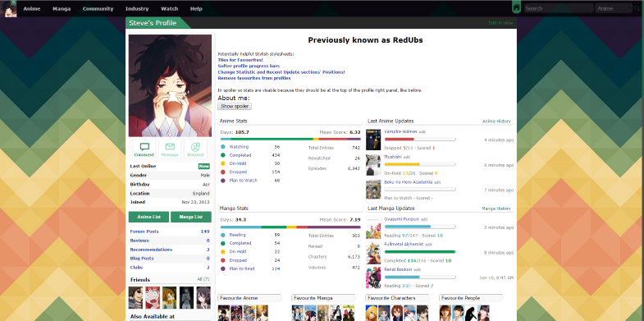The height and width of the screenshot is (321, 644).
Task: Click in the Search input field
Action: tap(558, 8)
